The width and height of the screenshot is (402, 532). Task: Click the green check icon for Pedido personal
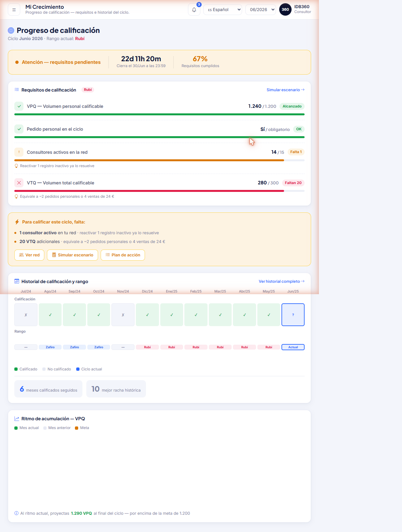coord(19,129)
